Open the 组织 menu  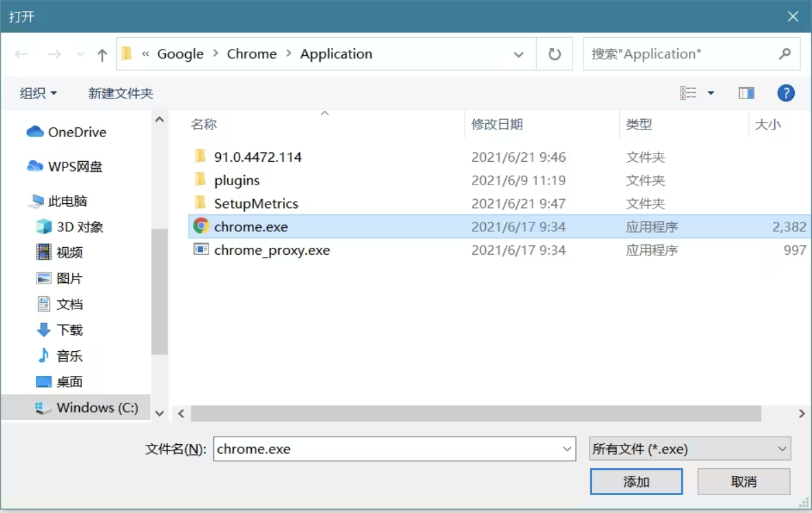coord(39,93)
